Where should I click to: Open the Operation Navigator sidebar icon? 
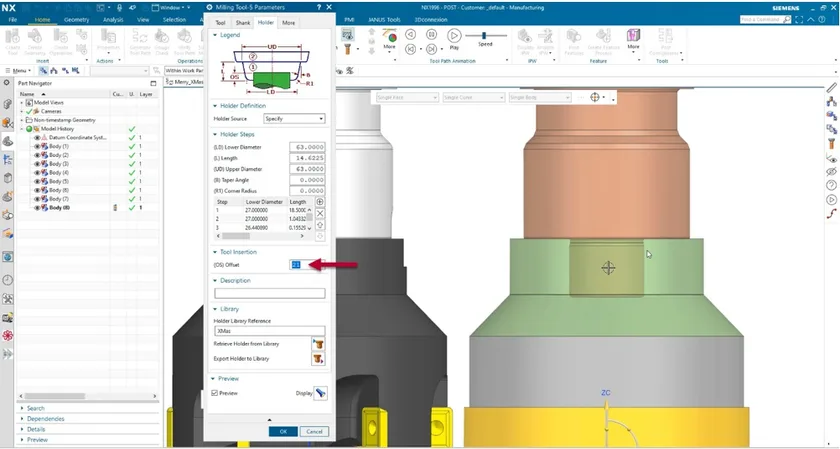[8, 159]
